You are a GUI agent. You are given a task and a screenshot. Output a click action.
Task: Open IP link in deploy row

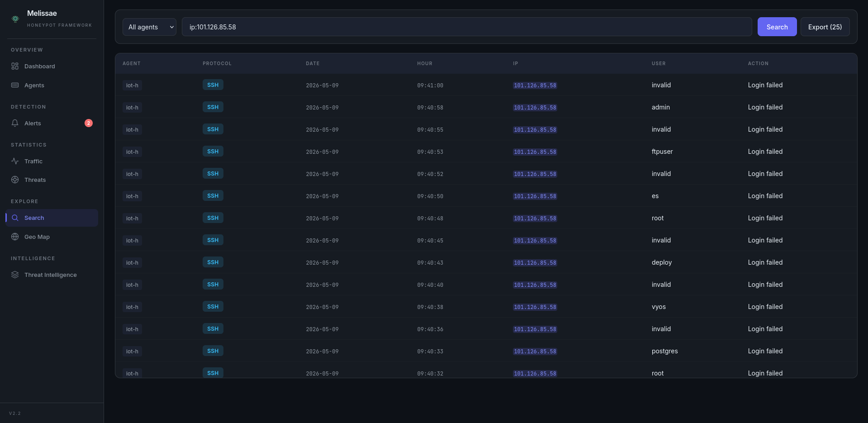pyautogui.click(x=535, y=262)
